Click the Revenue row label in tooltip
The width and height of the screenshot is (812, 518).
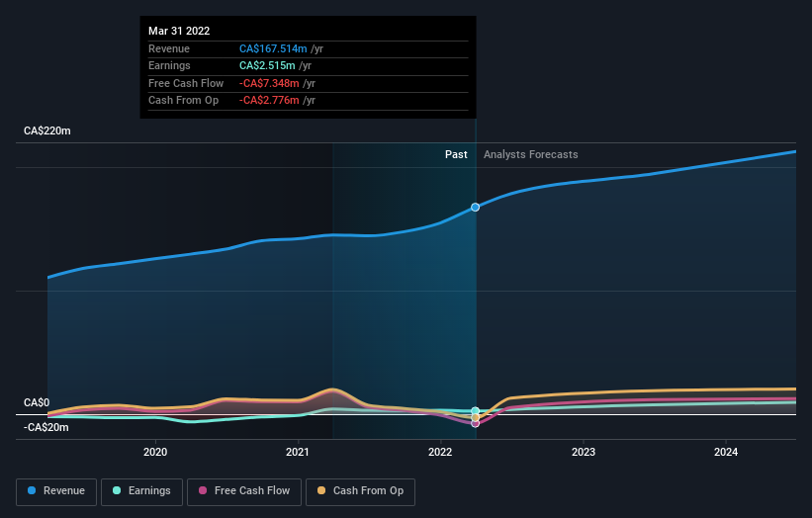coord(169,48)
